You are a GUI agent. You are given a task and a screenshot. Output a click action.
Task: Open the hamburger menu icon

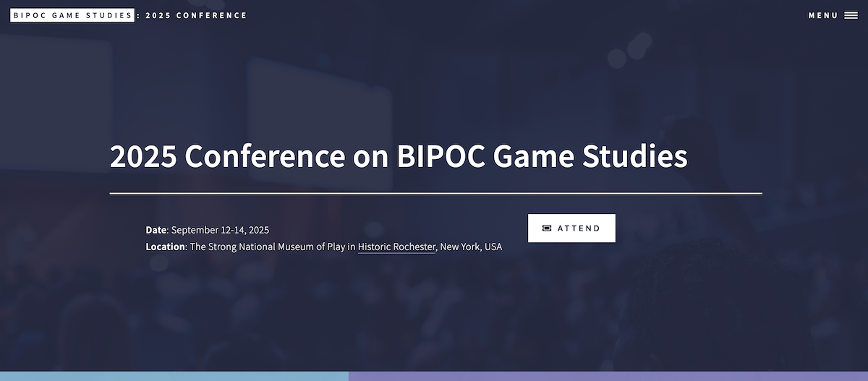(x=851, y=15)
